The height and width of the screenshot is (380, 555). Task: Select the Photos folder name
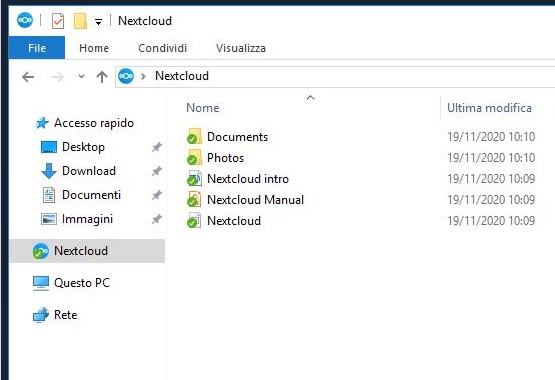(x=225, y=158)
